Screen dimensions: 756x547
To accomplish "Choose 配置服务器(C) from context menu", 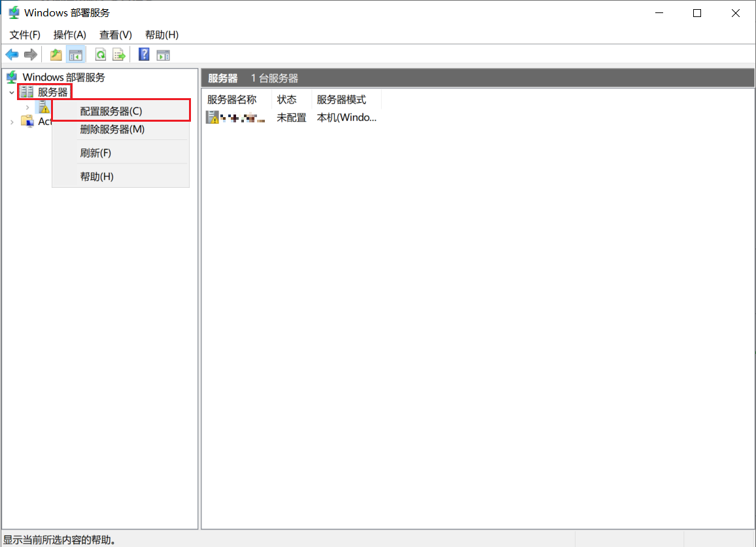I will 120,111.
